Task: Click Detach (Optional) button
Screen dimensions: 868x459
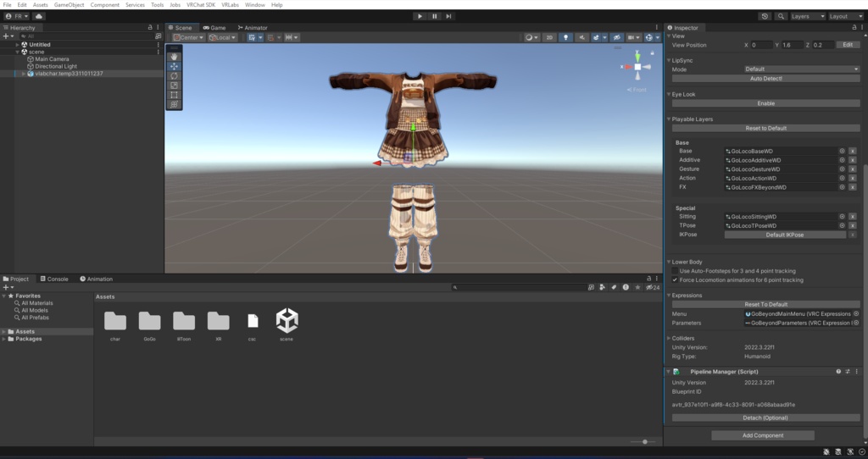Action: click(765, 418)
